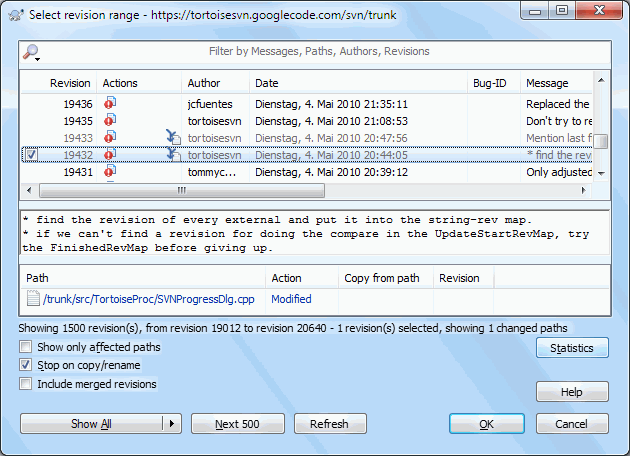Click the vertical scrollbar up arrow
The height and width of the screenshot is (456, 630).
601,80
